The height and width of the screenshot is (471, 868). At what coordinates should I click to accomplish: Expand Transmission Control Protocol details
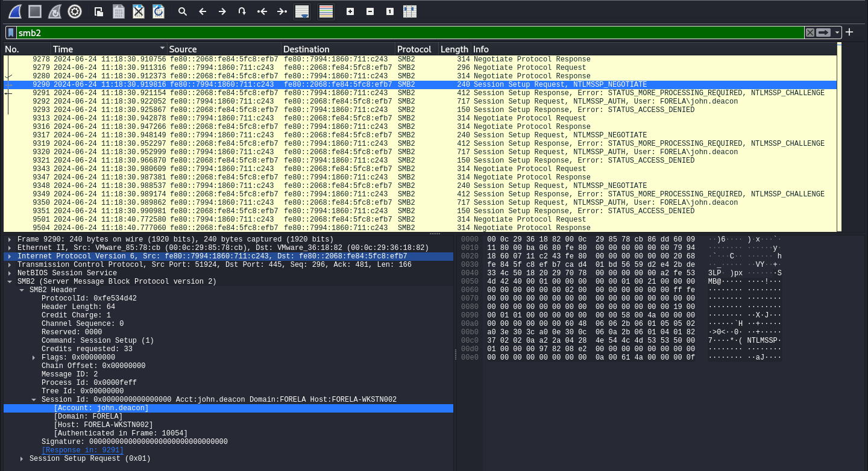pyautogui.click(x=10, y=265)
